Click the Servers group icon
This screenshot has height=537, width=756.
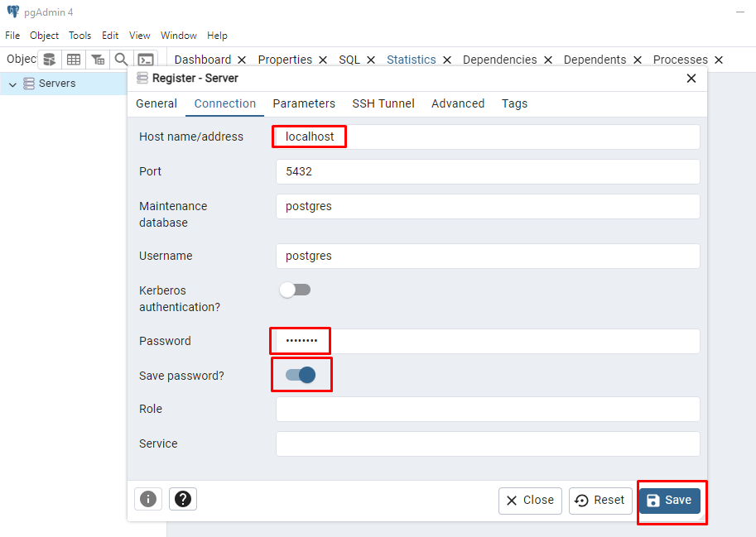[x=29, y=84]
